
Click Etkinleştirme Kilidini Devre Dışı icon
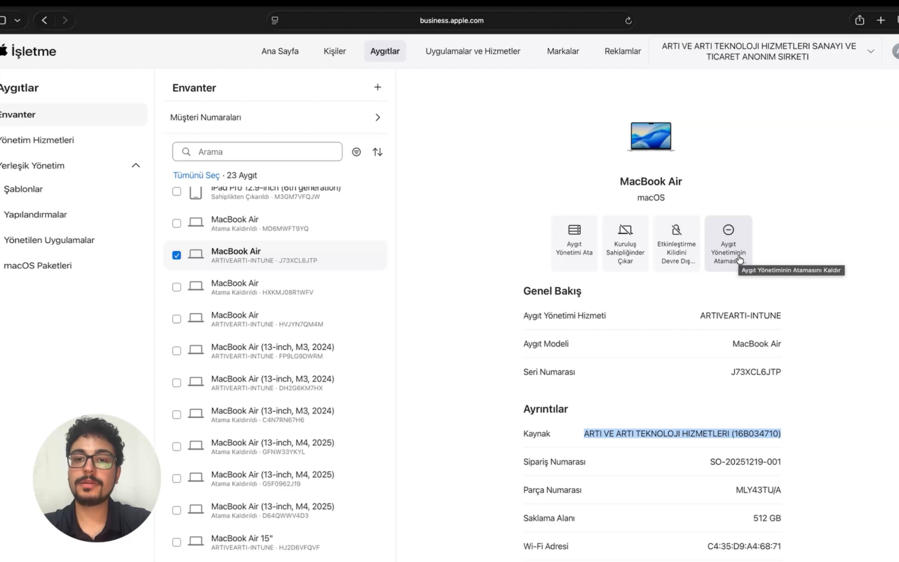tap(677, 230)
